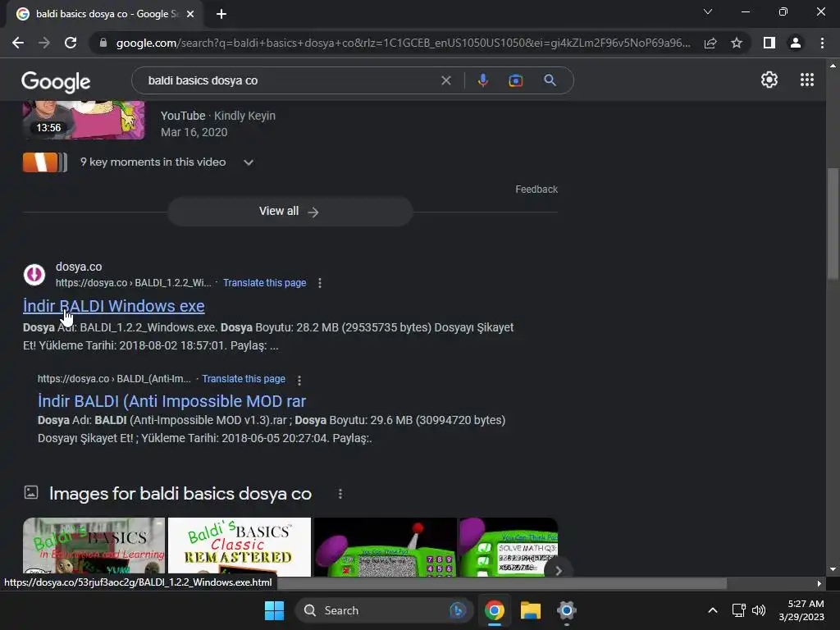
Task: Go back to the previous page
Action: click(18, 43)
